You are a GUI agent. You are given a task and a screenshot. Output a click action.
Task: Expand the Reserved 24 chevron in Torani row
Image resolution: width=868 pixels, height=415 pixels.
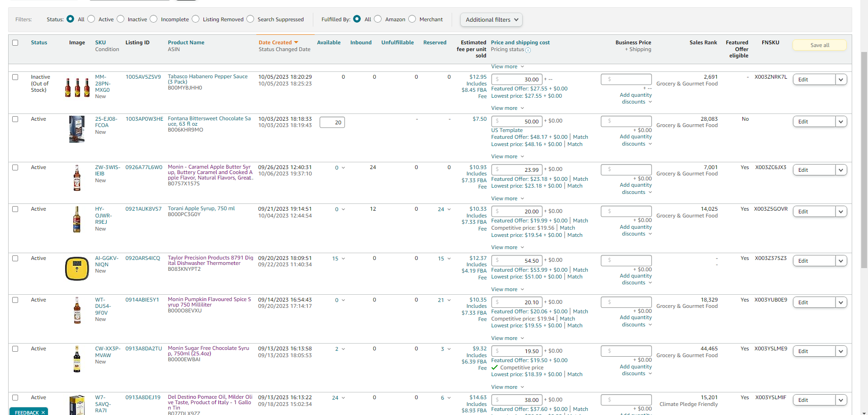[x=449, y=209]
